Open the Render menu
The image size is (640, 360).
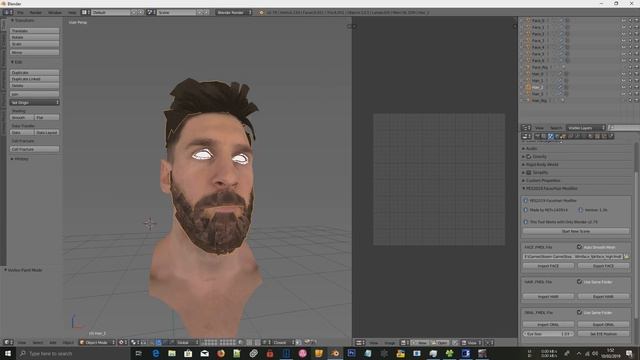point(36,12)
